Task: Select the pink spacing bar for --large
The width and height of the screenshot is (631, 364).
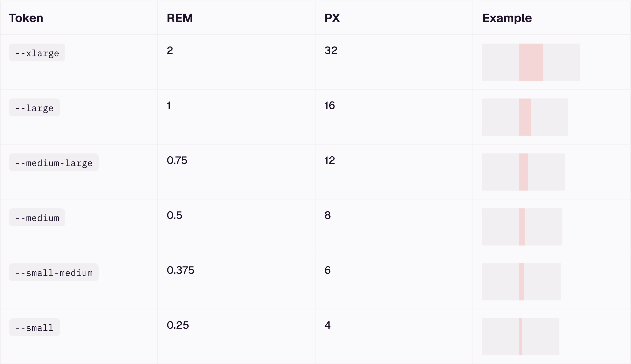Action: click(525, 117)
